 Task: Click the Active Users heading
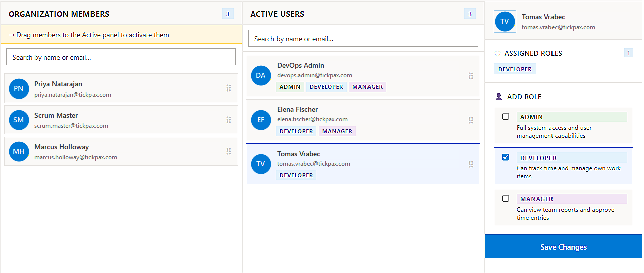click(278, 14)
